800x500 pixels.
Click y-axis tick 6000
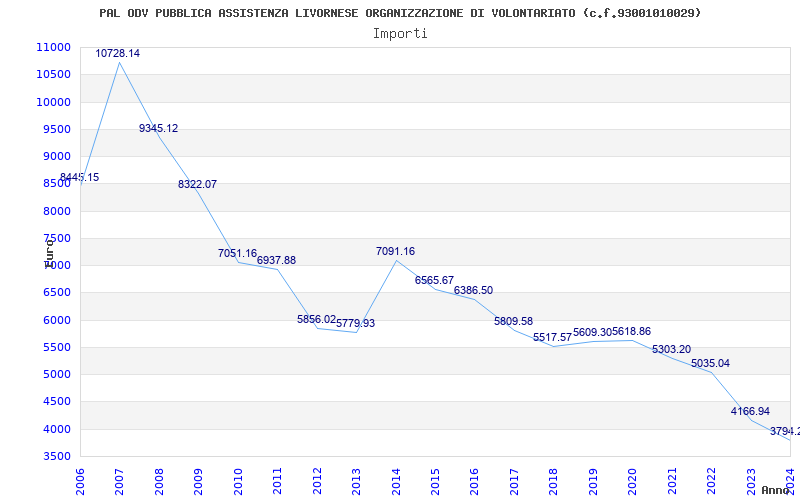point(56,320)
